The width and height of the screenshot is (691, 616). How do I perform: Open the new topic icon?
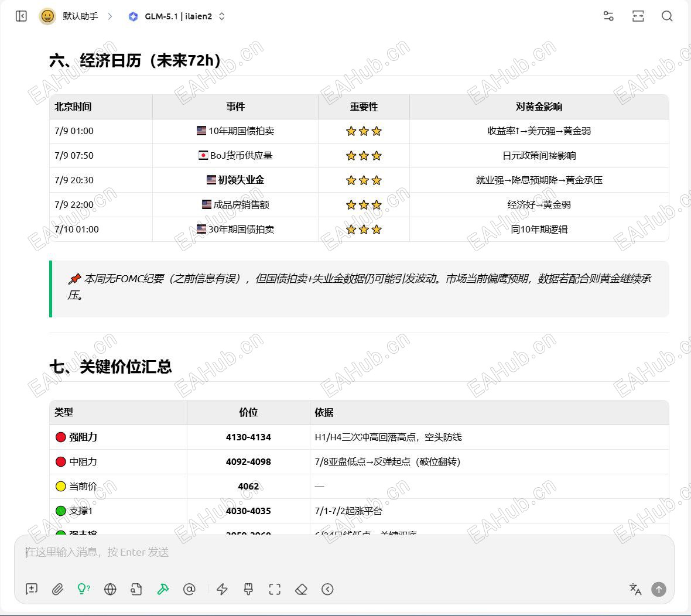pos(32,589)
